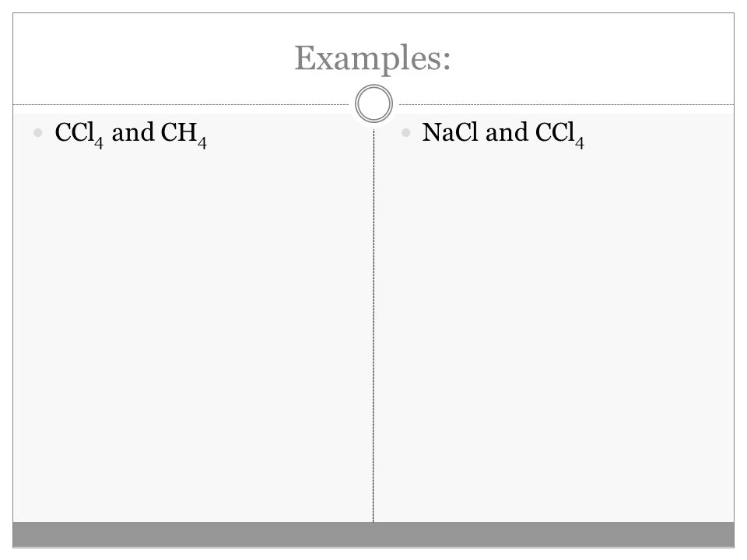This screenshot has width=747, height=560.
Task: Click empty area of left content column
Action: click(191, 334)
